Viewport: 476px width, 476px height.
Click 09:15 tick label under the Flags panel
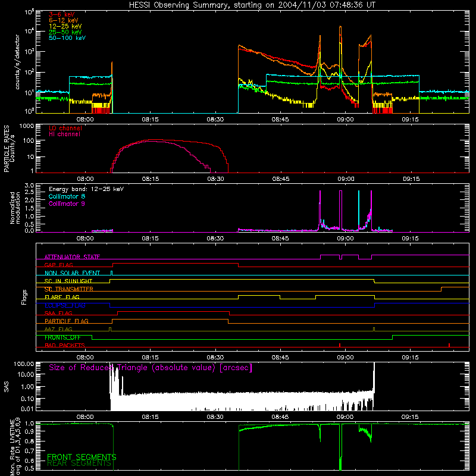(x=410, y=358)
